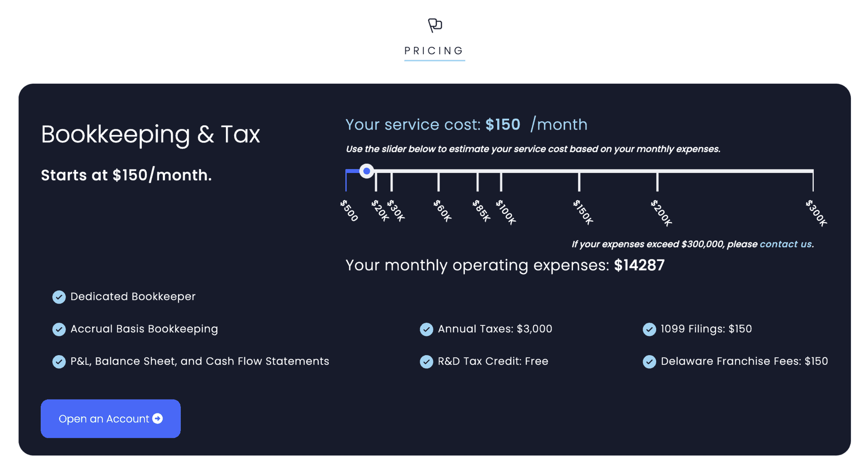
Task: Click the PRICING section heading
Action: (x=434, y=51)
